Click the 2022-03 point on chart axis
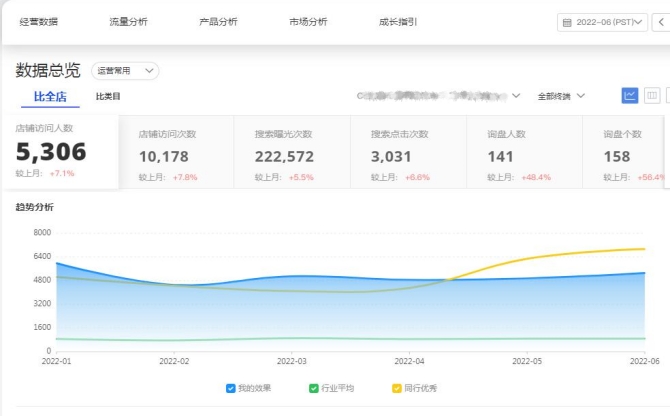 tap(292, 361)
